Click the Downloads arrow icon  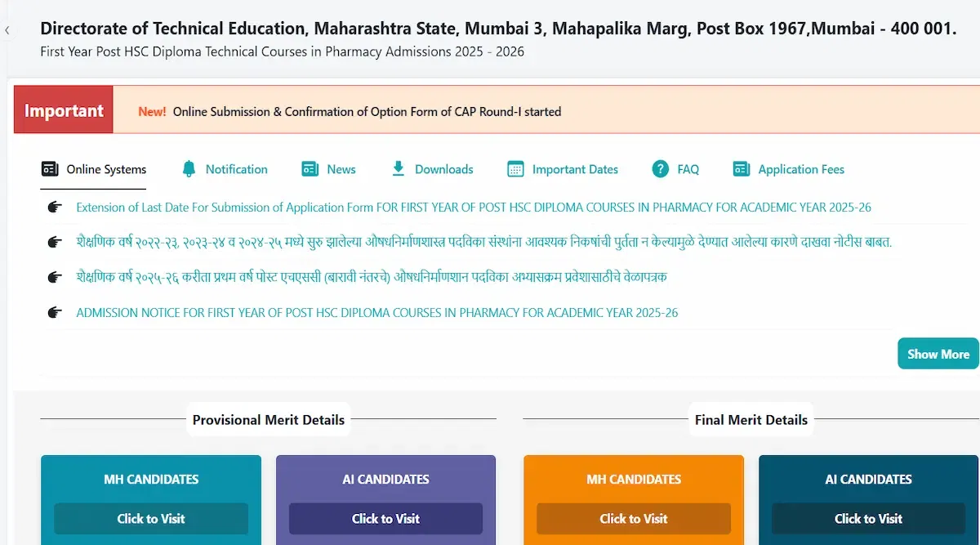pos(399,169)
